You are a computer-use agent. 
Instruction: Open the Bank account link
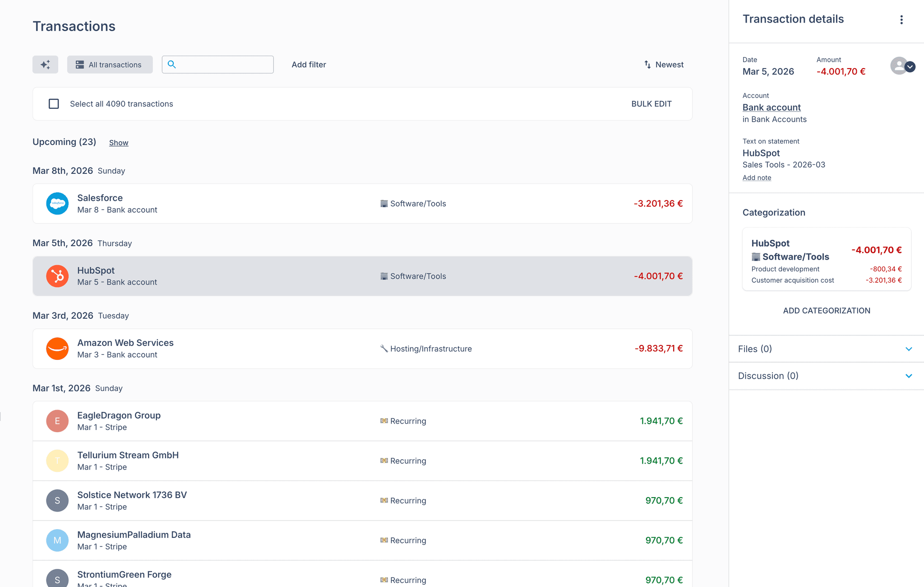tap(772, 107)
